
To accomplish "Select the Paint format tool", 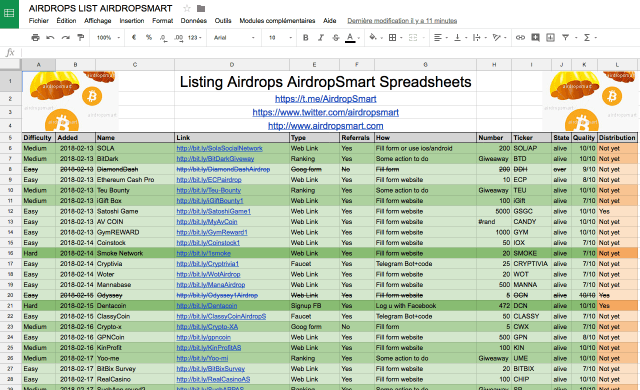I will 81,38.
